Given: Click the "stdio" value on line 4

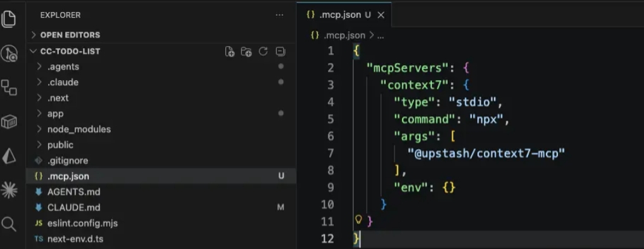Looking at the screenshot, I should [472, 102].
